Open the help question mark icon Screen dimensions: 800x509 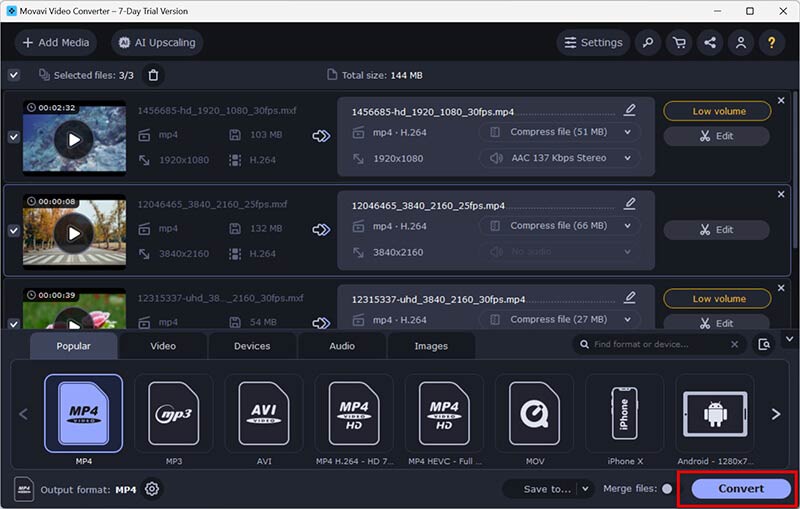tap(771, 43)
